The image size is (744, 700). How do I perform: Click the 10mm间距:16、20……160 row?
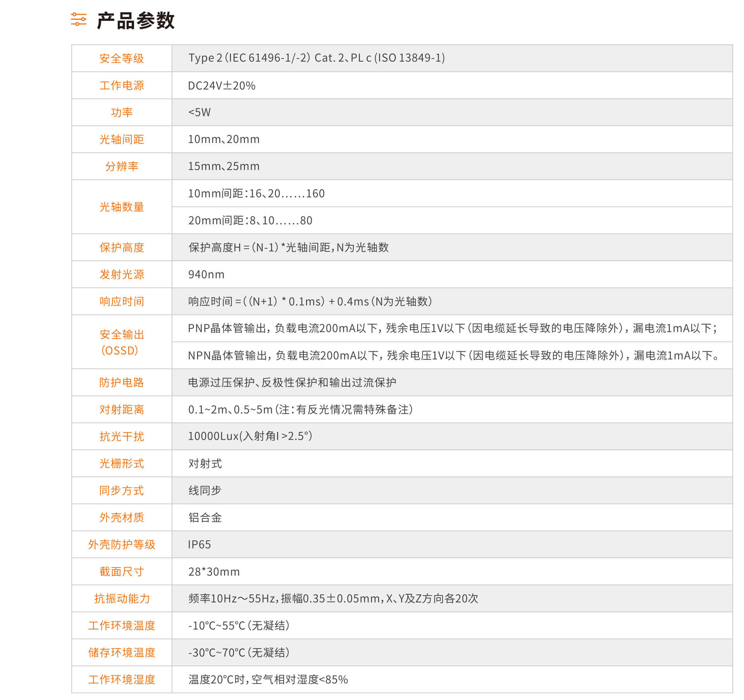[x=452, y=193]
